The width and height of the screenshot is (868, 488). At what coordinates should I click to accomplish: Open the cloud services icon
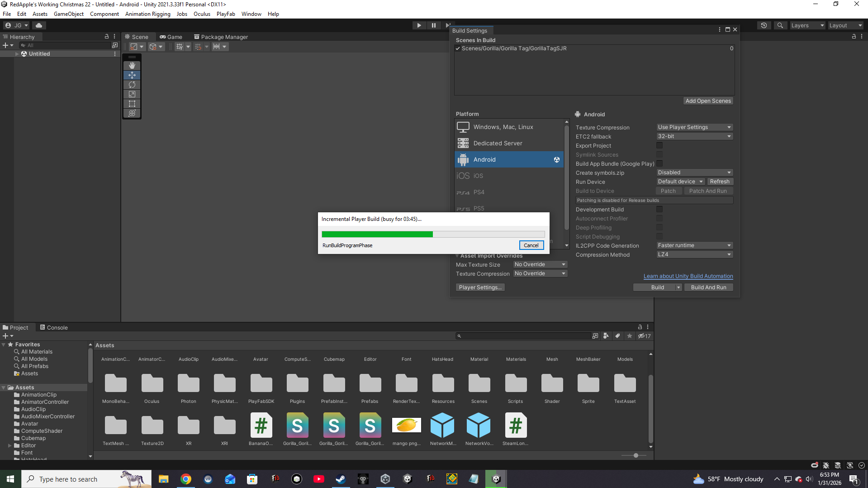click(x=39, y=25)
